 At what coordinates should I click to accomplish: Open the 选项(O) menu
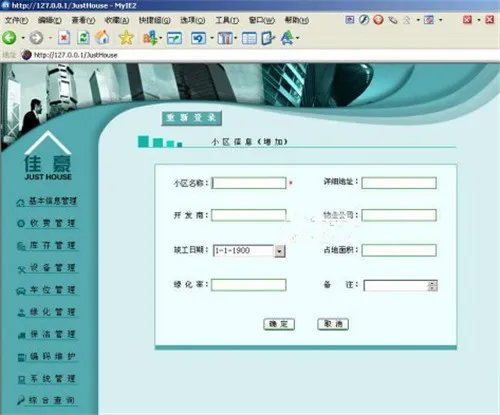(193, 20)
